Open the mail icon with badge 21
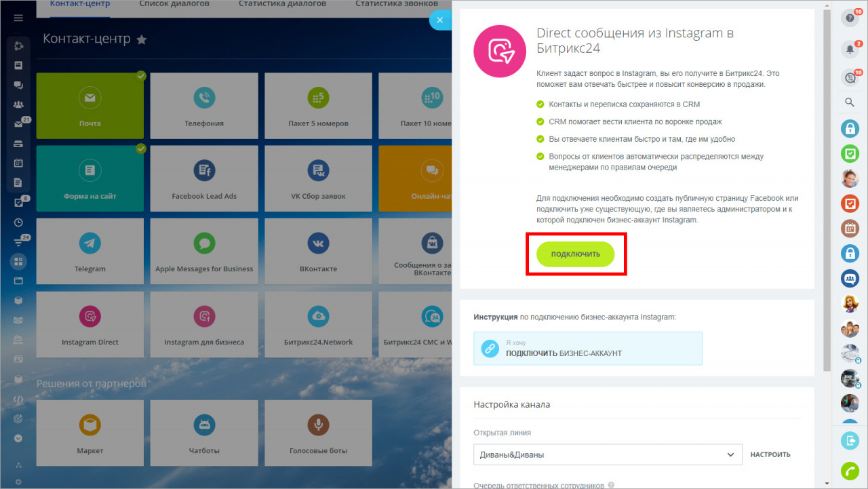The width and height of the screenshot is (868, 489). (18, 124)
